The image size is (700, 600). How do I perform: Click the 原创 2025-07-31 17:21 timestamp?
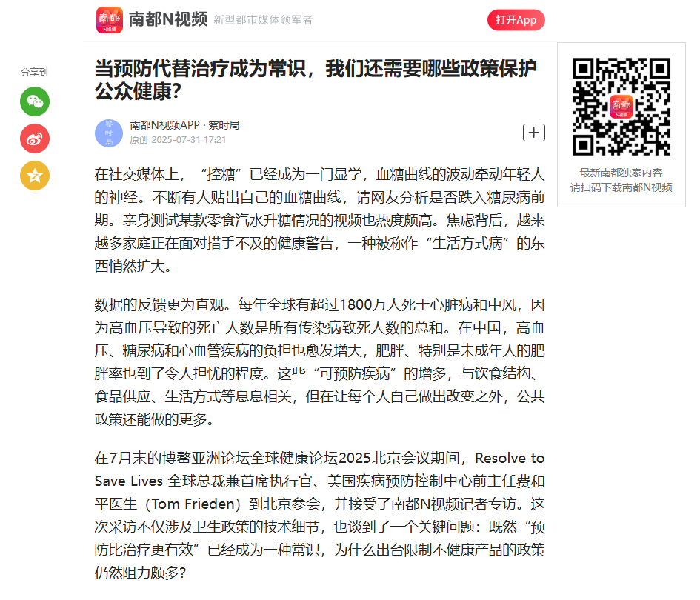coord(178,140)
